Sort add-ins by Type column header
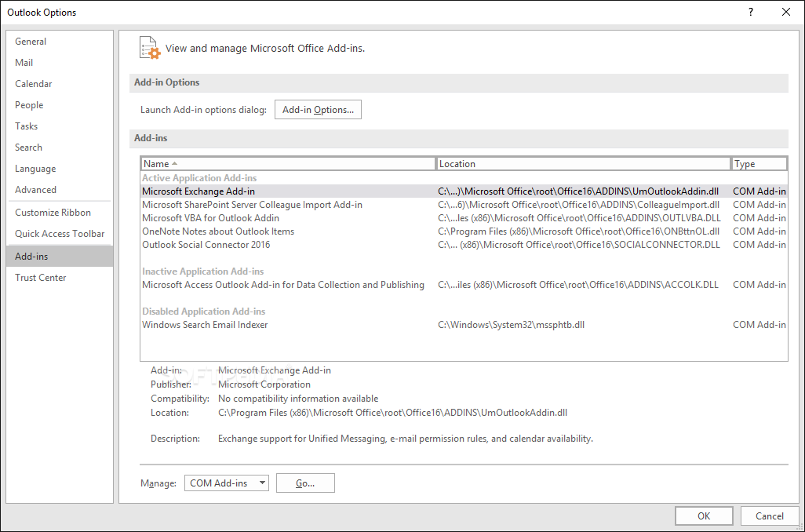This screenshot has height=532, width=805. tap(759, 164)
